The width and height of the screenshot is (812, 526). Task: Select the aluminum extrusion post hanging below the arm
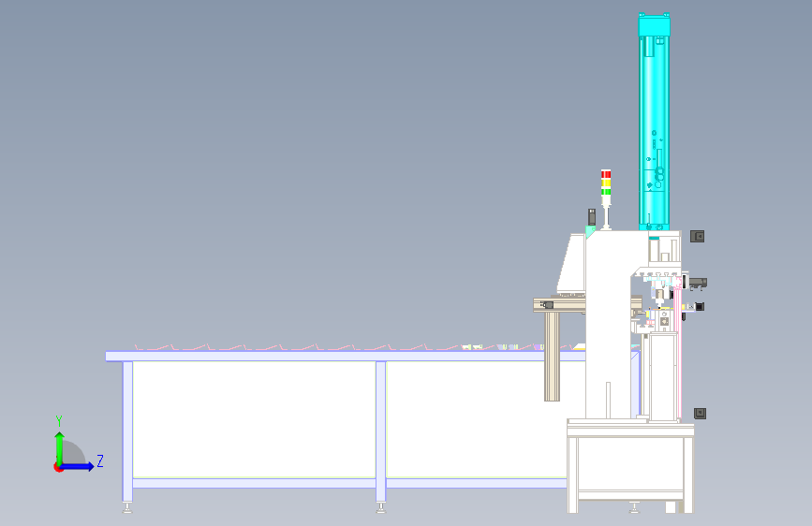[552, 357]
